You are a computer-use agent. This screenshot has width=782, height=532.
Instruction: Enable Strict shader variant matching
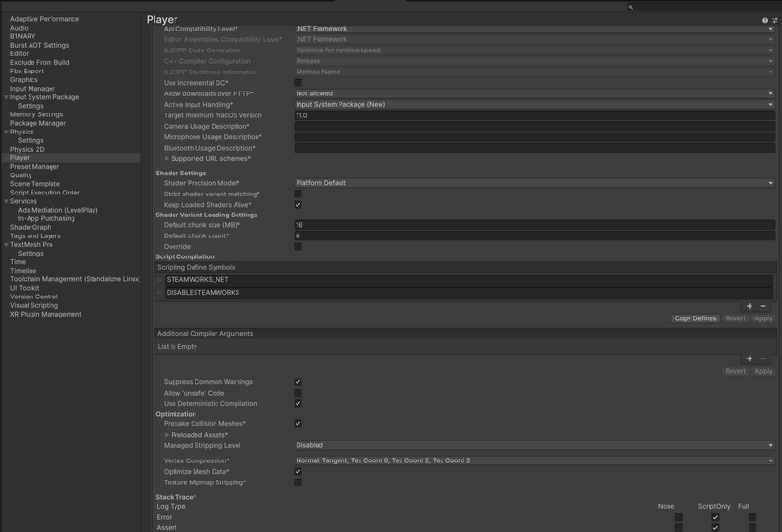click(x=298, y=194)
